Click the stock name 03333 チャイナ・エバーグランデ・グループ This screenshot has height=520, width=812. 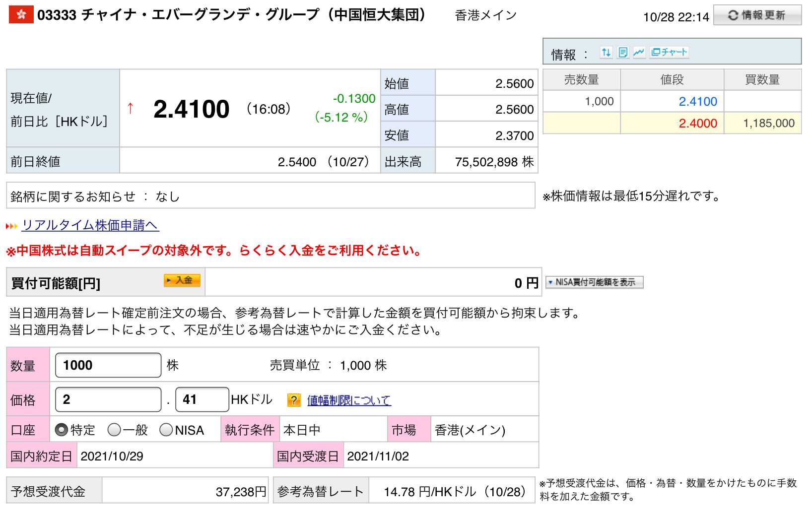point(232,15)
